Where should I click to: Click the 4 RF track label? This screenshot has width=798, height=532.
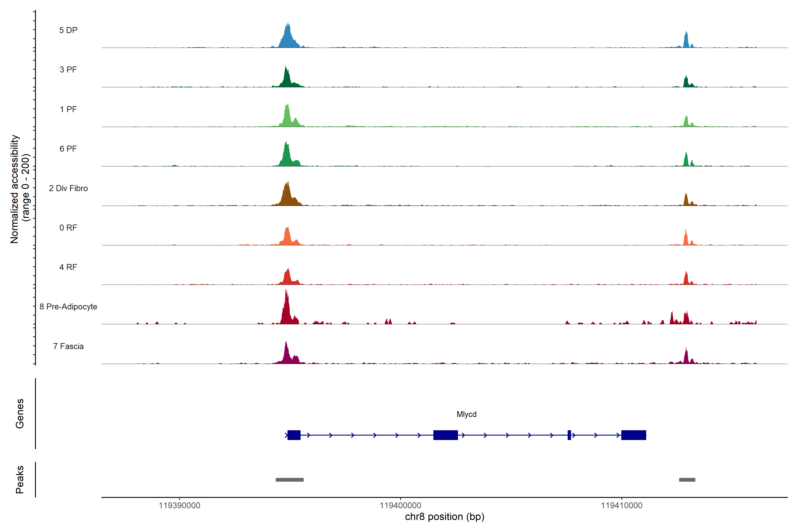pos(68,267)
